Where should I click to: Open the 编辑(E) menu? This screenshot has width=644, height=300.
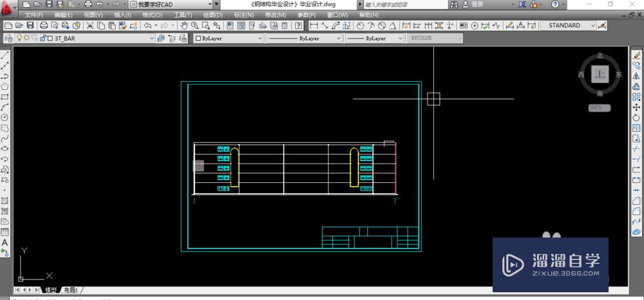click(x=63, y=15)
